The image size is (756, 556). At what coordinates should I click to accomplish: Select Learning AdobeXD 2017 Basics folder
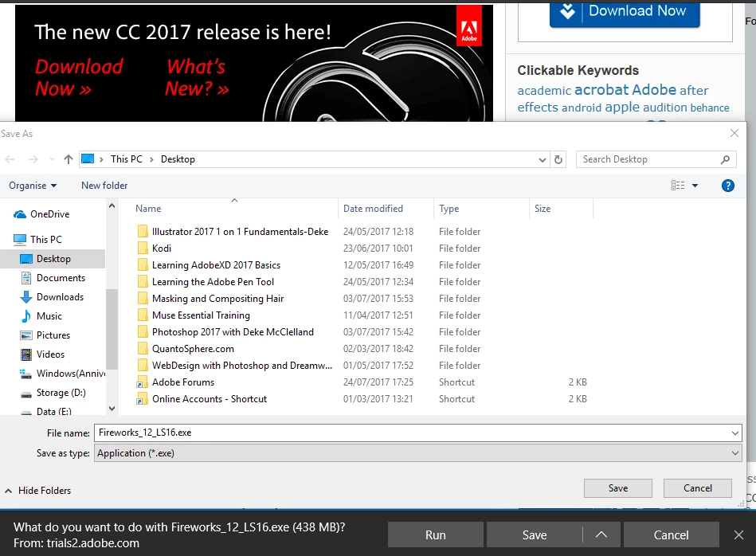(216, 265)
